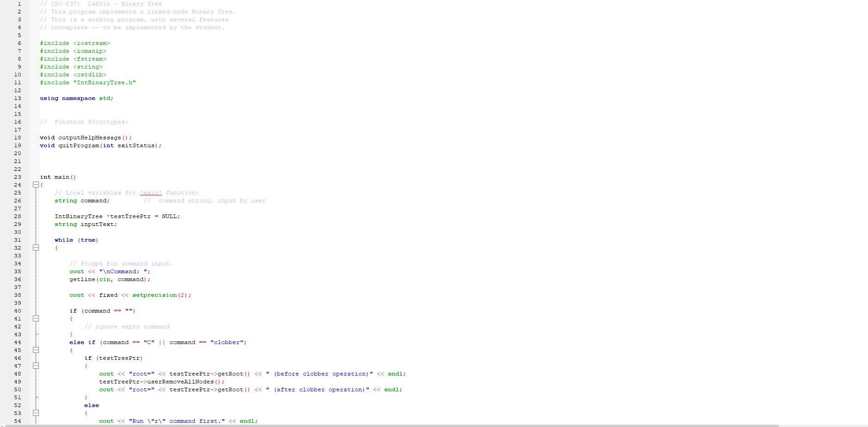
Task: Click line number 23 beside int main()
Action: tap(18, 177)
